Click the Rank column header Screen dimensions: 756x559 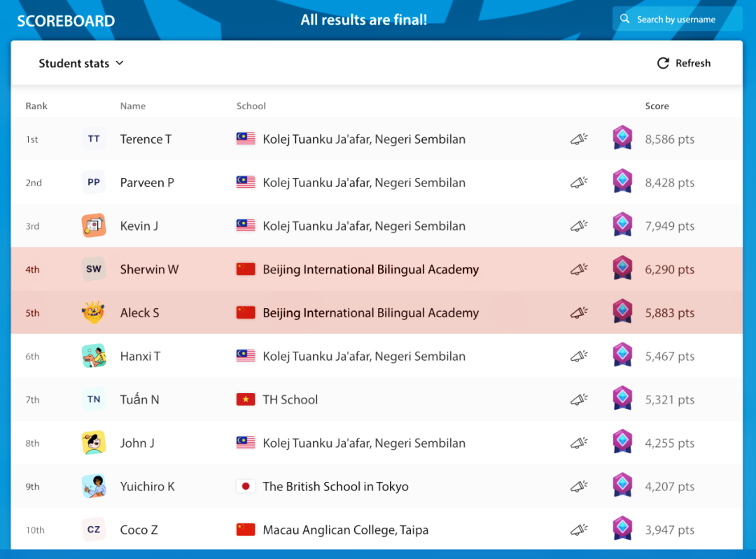(x=36, y=106)
